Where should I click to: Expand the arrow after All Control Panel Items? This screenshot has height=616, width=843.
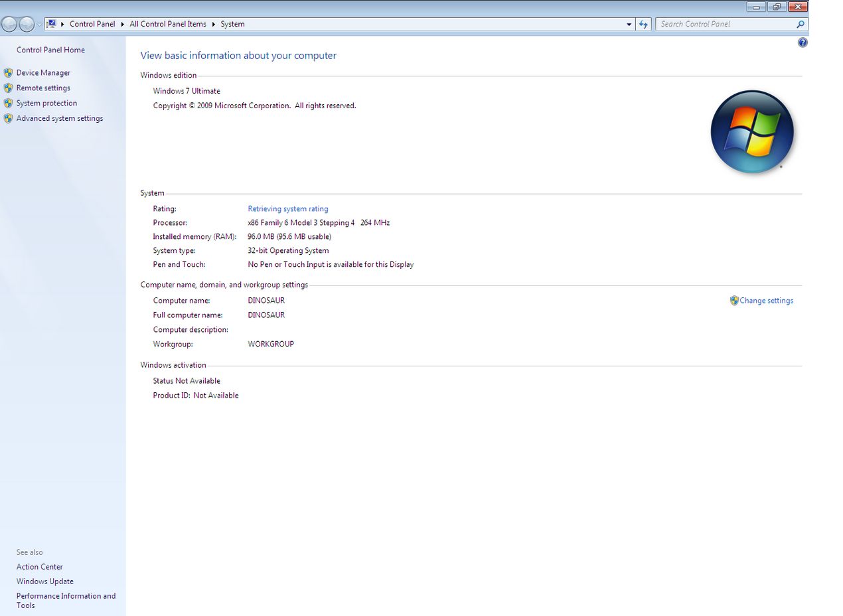coord(214,24)
